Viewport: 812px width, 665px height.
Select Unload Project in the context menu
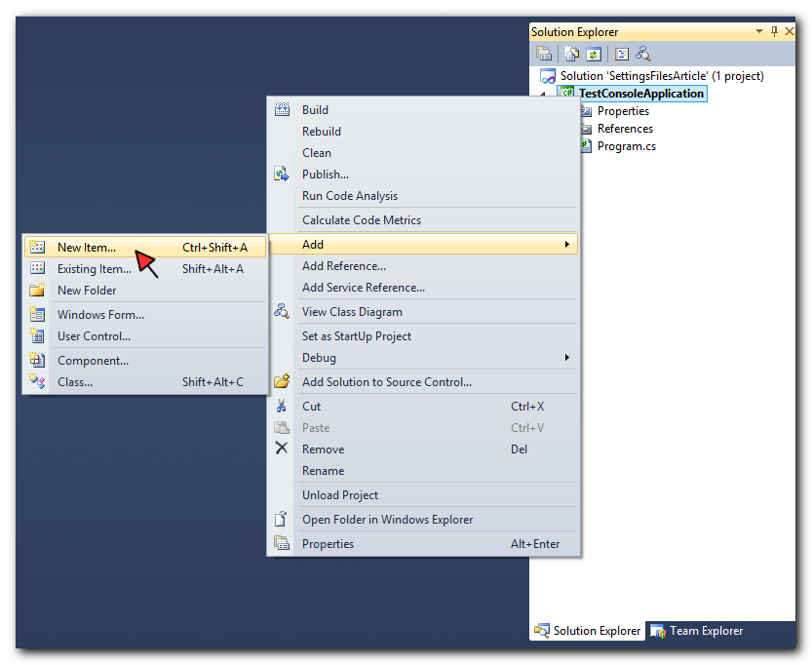(x=339, y=494)
